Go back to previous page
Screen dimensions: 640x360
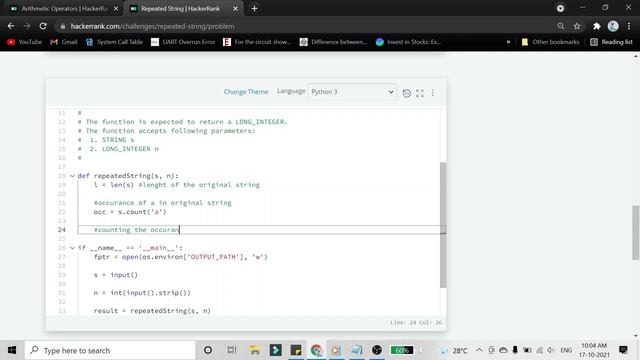[x=11, y=26]
